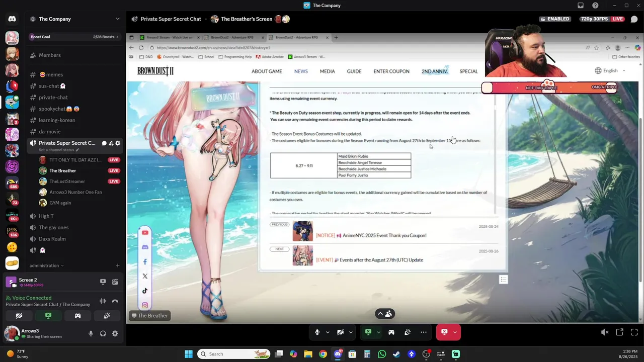Toggle green screen share in voice panel

click(48, 316)
